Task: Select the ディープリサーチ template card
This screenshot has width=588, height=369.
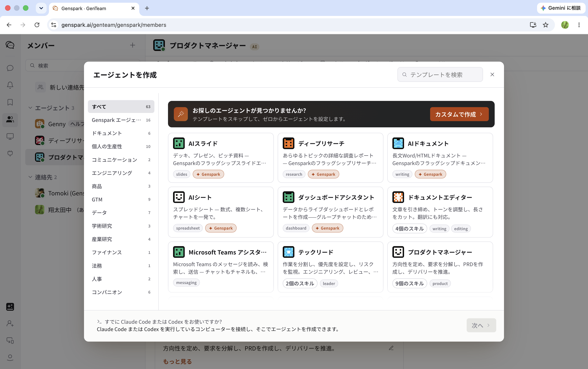Action: tap(330, 158)
